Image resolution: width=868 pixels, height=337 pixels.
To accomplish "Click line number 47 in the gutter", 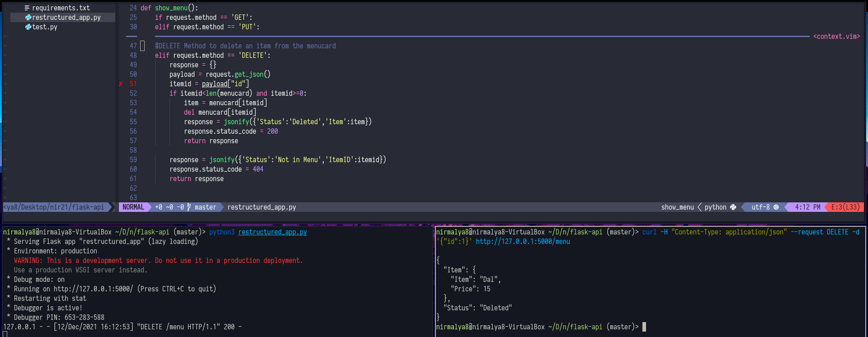I will pos(133,46).
